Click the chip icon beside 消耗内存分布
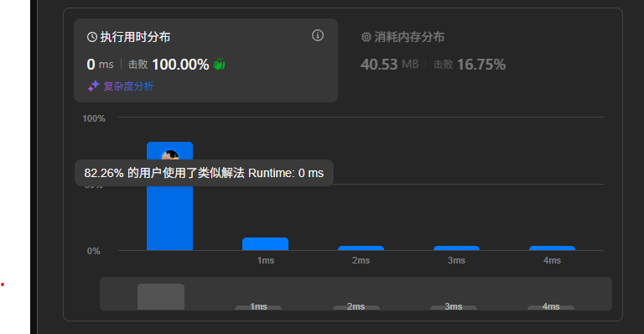The image size is (644, 334). pyautogui.click(x=366, y=37)
